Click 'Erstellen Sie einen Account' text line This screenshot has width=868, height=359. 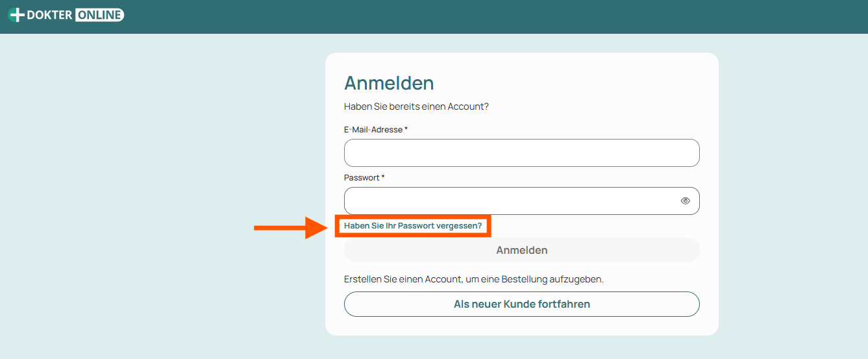[x=474, y=279]
